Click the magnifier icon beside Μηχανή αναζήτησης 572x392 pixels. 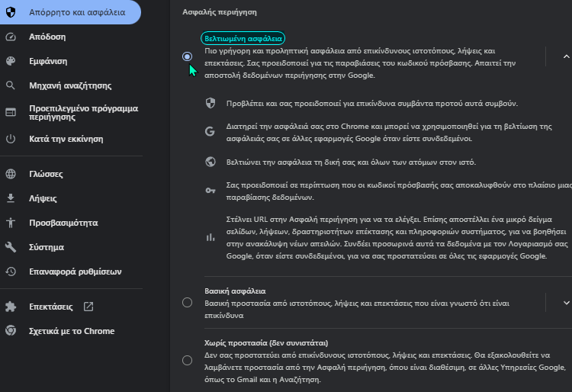click(11, 85)
